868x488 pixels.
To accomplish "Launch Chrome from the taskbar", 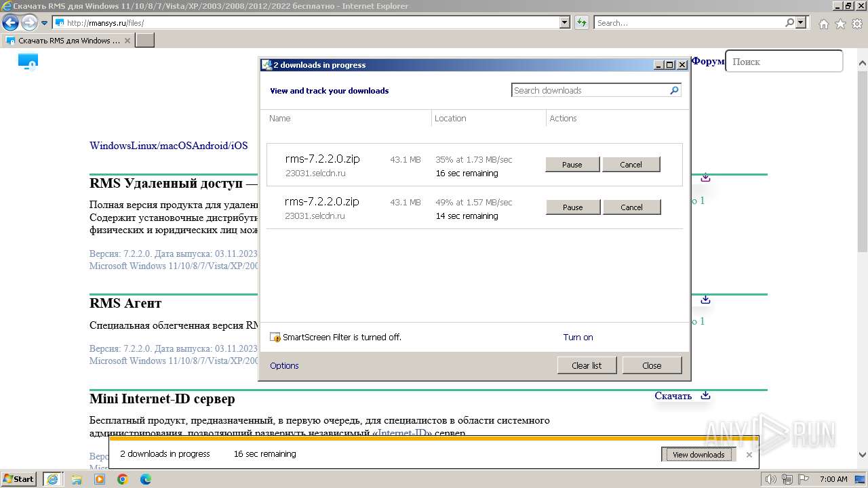I will click(123, 479).
